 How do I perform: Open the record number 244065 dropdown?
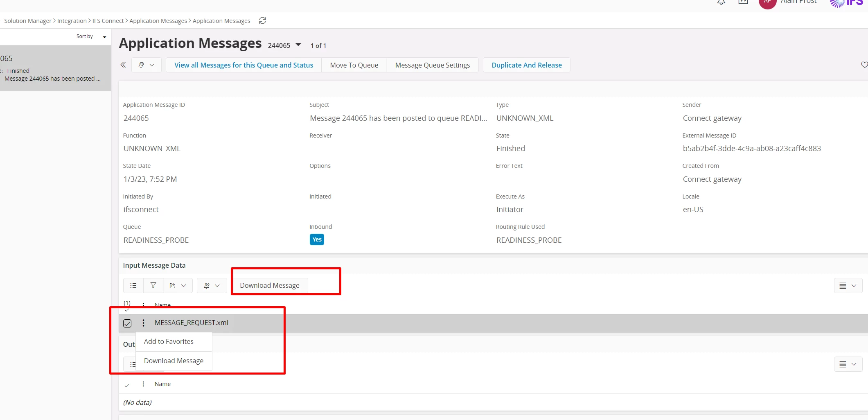[298, 45]
